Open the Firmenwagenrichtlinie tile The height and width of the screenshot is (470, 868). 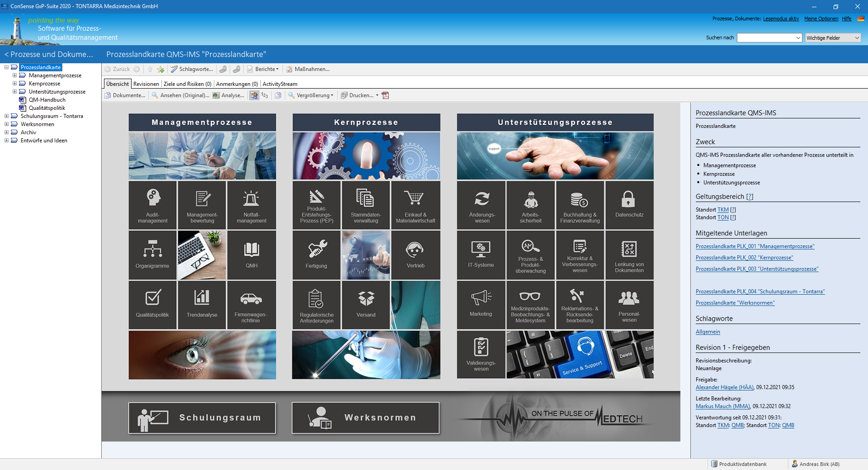pyautogui.click(x=251, y=305)
